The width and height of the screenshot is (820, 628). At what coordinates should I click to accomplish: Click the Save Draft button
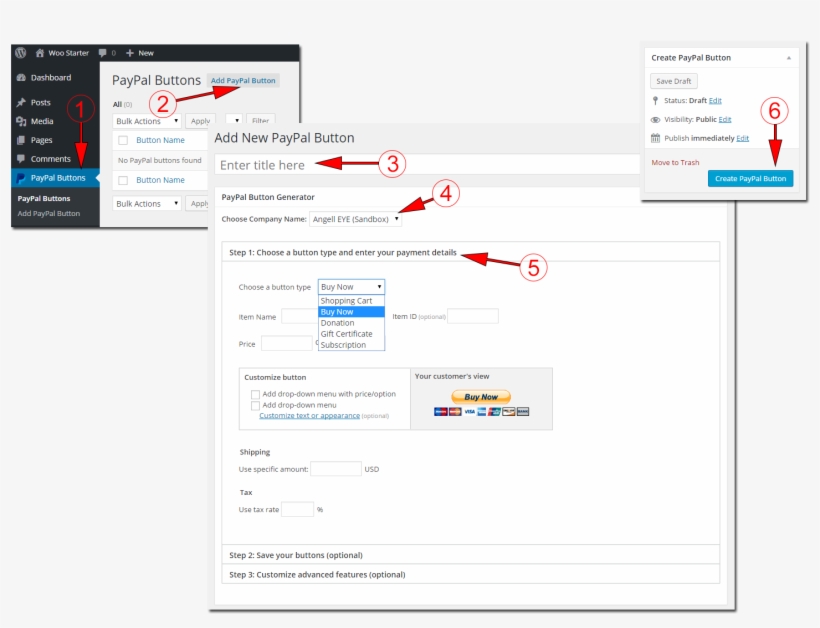(x=674, y=81)
